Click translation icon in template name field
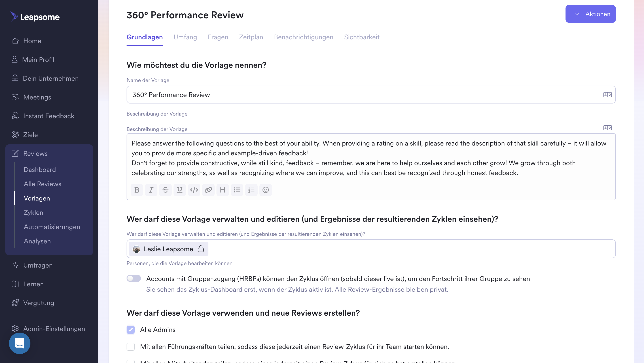 point(607,95)
